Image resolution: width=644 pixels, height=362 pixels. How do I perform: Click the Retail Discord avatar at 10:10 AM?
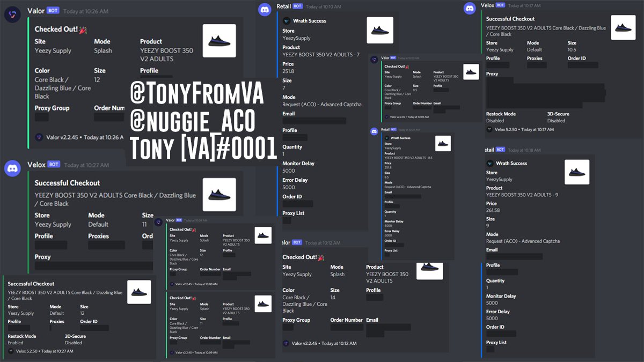[x=265, y=9]
